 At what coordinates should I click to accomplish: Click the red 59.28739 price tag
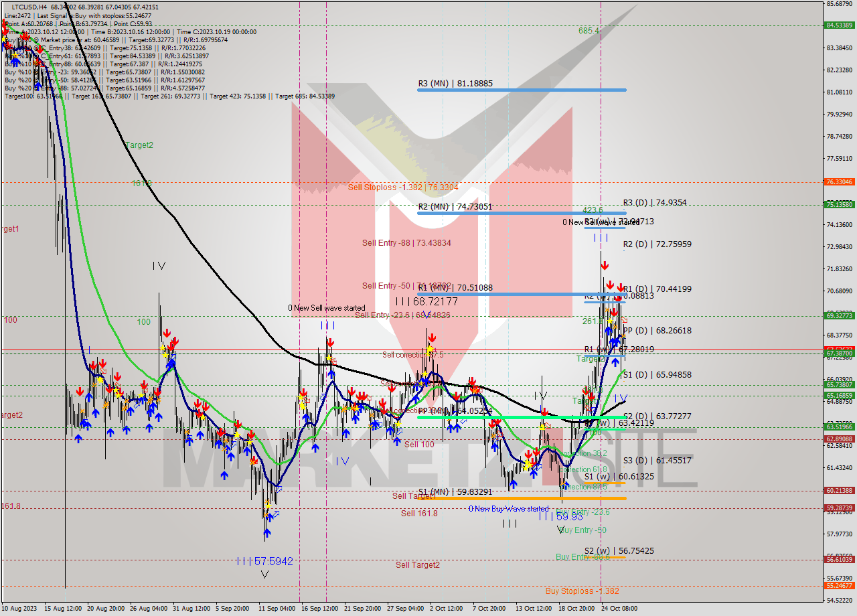tap(839, 508)
